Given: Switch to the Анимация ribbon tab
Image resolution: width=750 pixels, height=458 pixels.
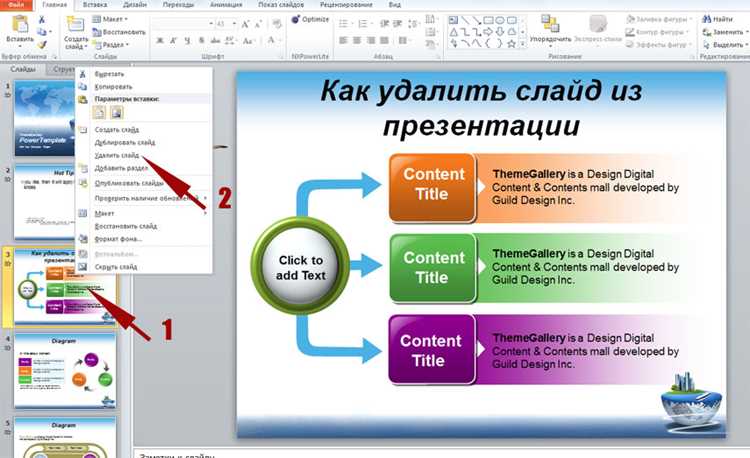Looking at the screenshot, I should 226,5.
